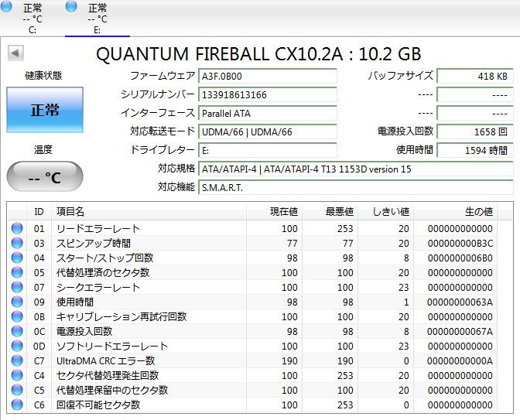This screenshot has height=420, width=520.
Task: Click status icon for C5 代替処理保留中のセクタ数
Action: tap(17, 390)
